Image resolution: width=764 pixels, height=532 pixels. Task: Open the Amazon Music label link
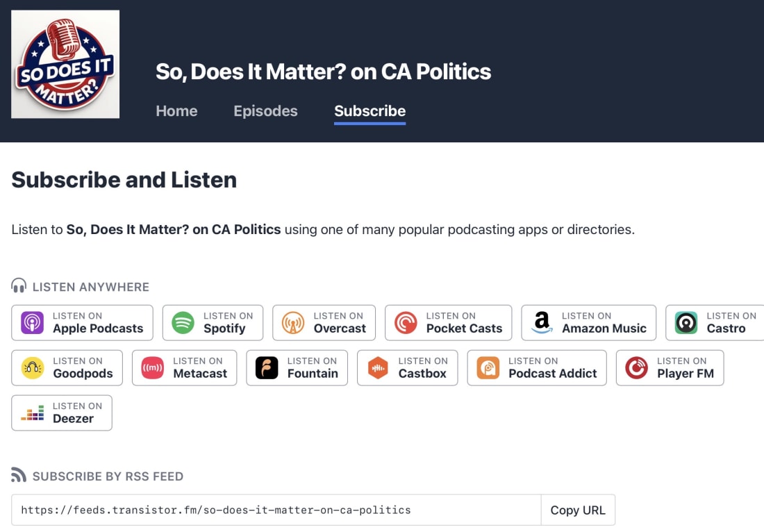pos(604,329)
